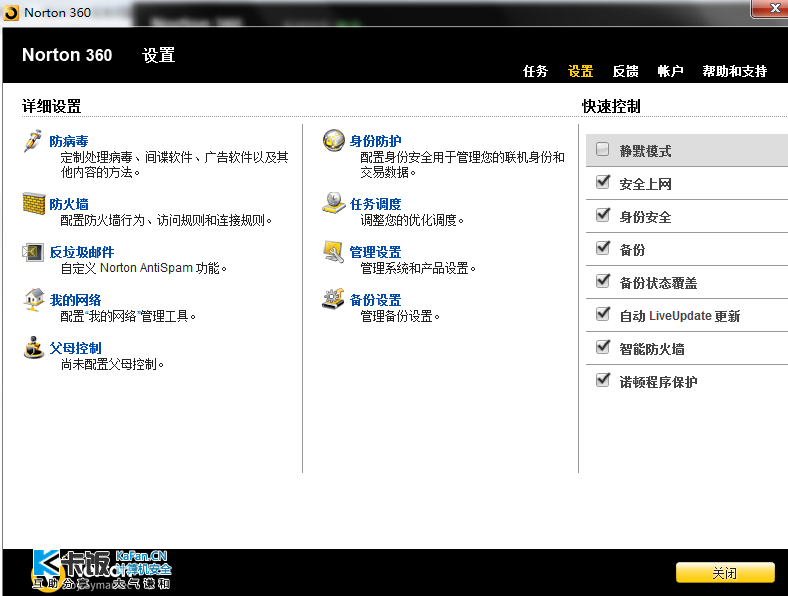Open 任务调度 settings link
788x596 pixels.
point(375,204)
